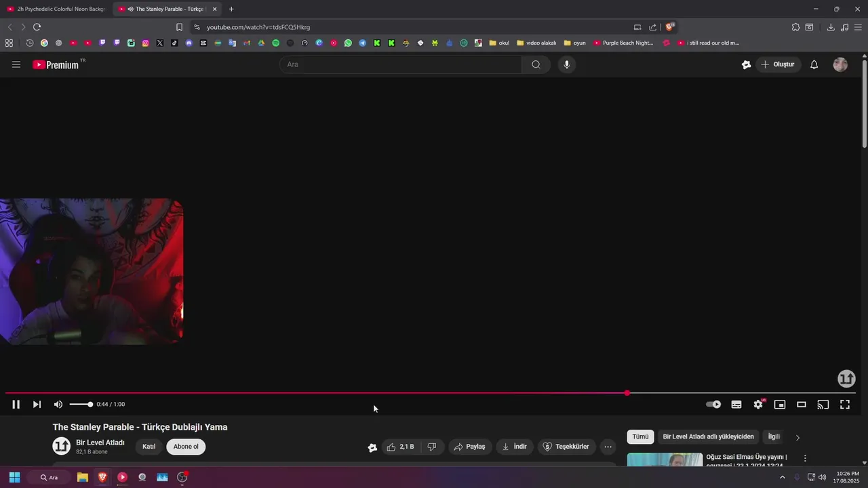Open the Oluştur create menu

tap(778, 64)
